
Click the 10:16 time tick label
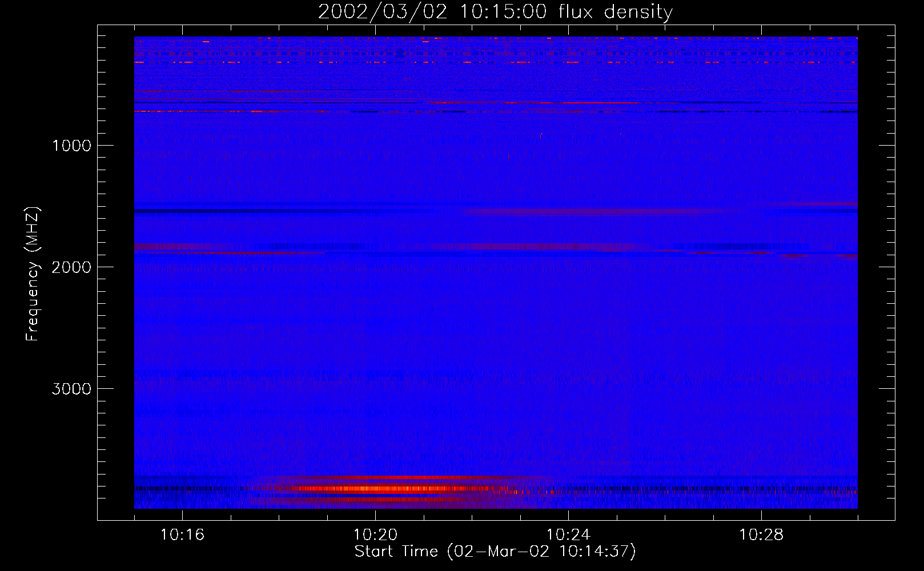[182, 534]
